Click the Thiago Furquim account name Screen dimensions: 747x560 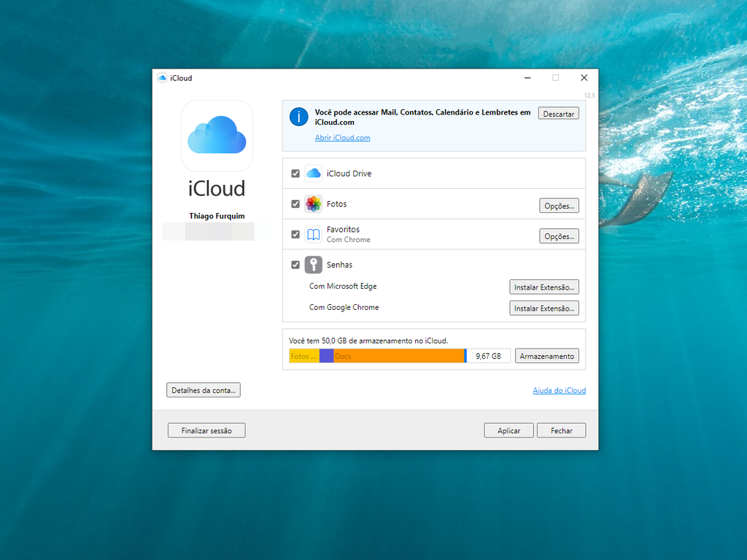217,216
